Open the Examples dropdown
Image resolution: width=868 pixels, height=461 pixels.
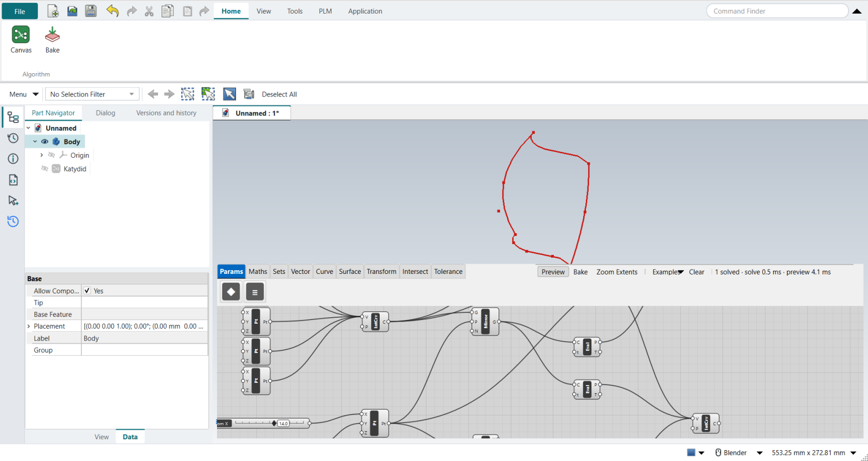[668, 272]
